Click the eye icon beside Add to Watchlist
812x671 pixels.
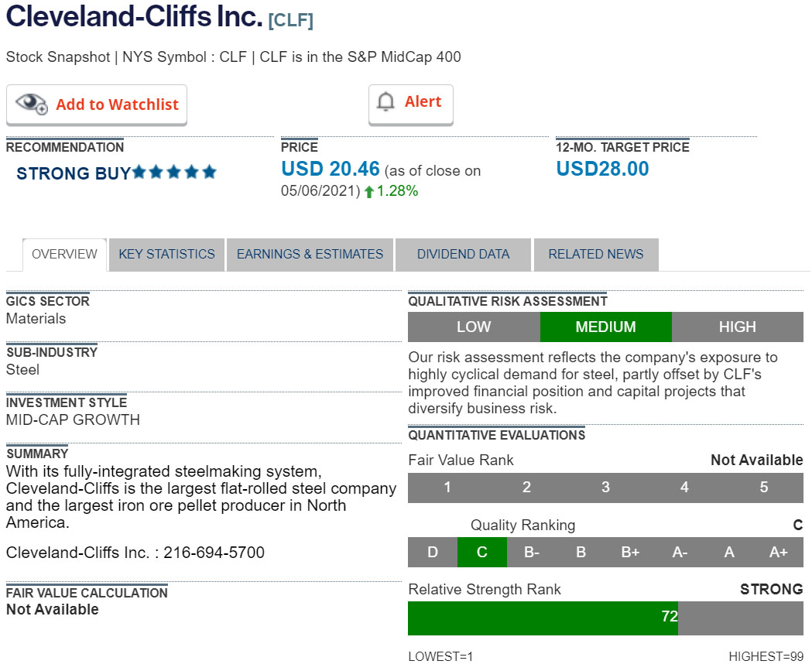tap(32, 104)
